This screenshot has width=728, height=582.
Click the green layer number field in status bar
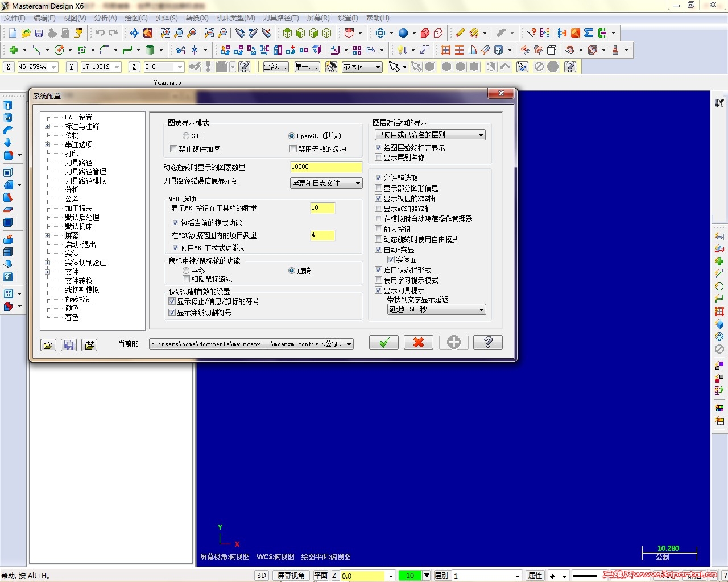410,575
